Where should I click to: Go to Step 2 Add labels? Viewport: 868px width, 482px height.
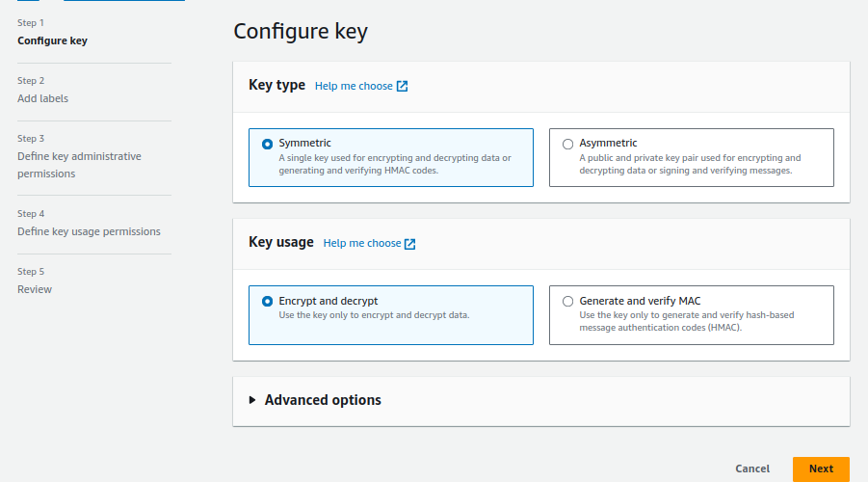click(42, 98)
